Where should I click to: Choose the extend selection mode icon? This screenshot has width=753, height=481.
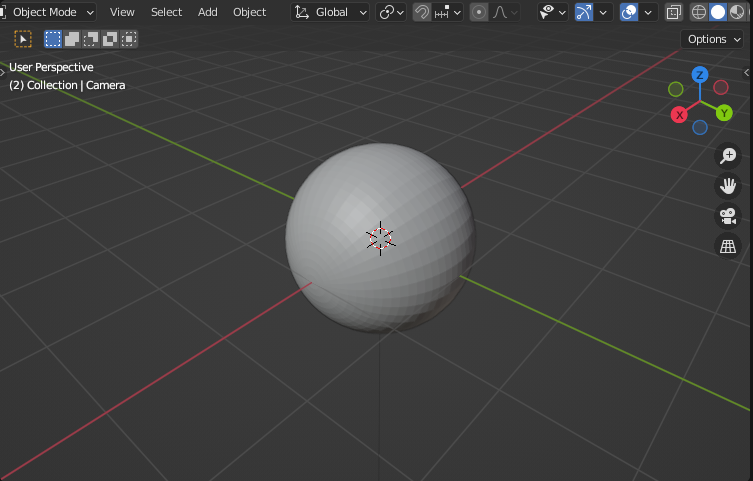pos(72,39)
